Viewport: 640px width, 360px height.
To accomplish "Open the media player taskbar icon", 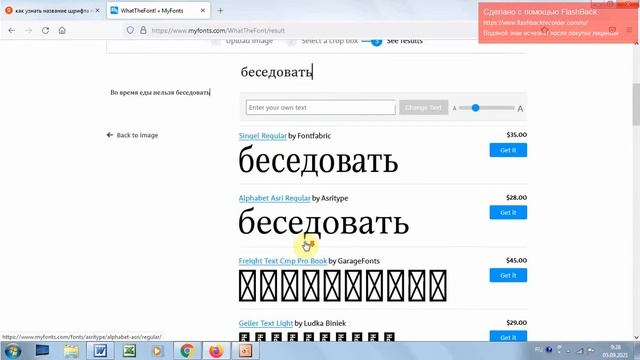I will coord(158,351).
